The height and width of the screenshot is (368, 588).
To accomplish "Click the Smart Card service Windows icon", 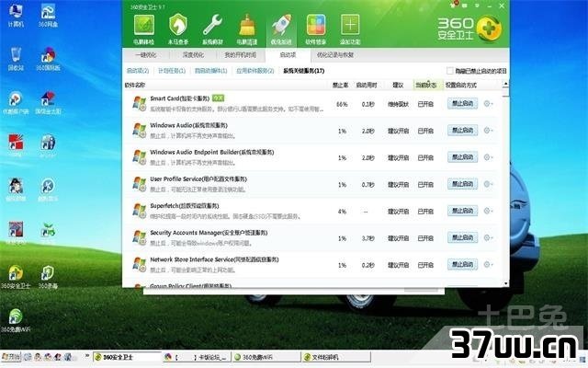I will coord(140,103).
